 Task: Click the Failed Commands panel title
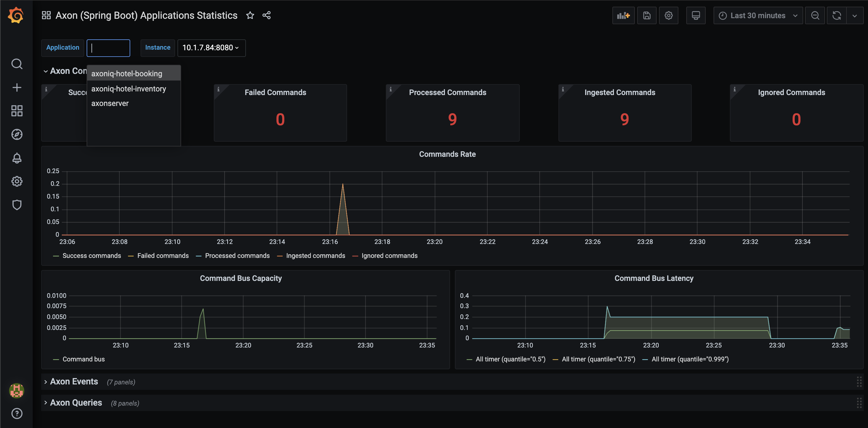(275, 92)
